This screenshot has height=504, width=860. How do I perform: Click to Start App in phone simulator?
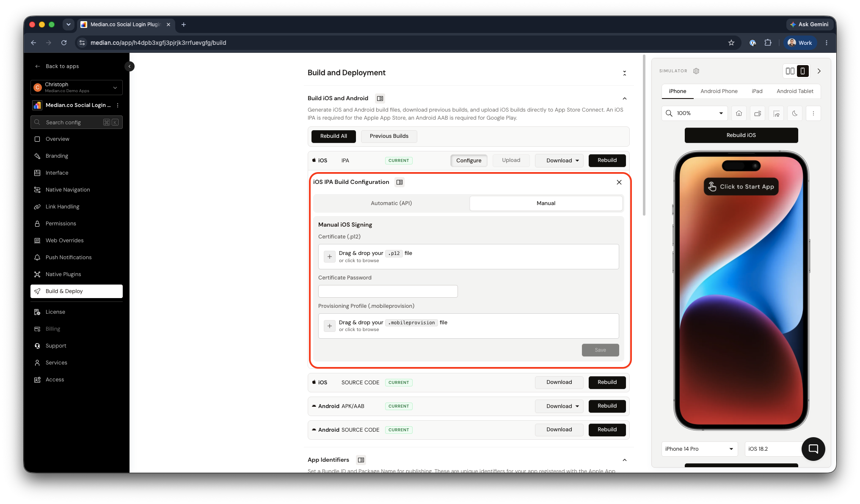[x=741, y=186]
